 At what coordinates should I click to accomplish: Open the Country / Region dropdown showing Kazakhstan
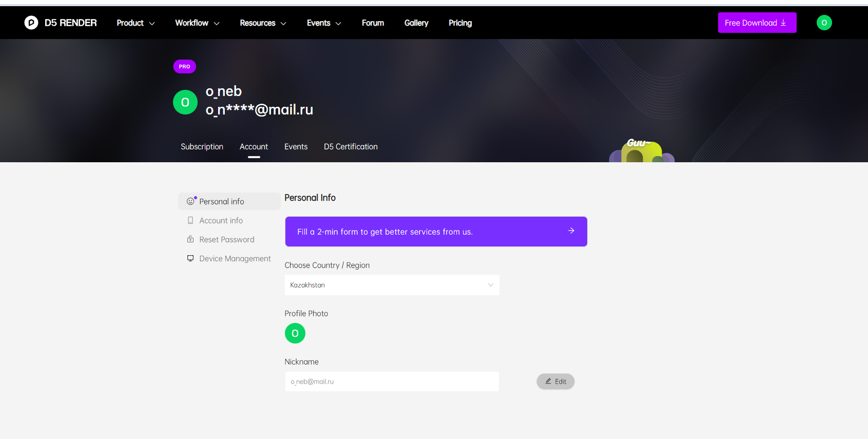point(392,285)
